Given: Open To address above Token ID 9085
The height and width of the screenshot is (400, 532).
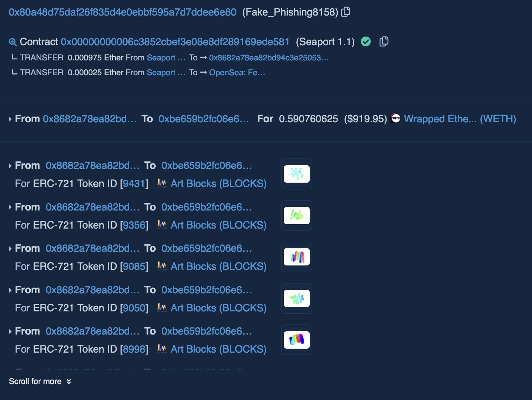Looking at the screenshot, I should (207, 248).
